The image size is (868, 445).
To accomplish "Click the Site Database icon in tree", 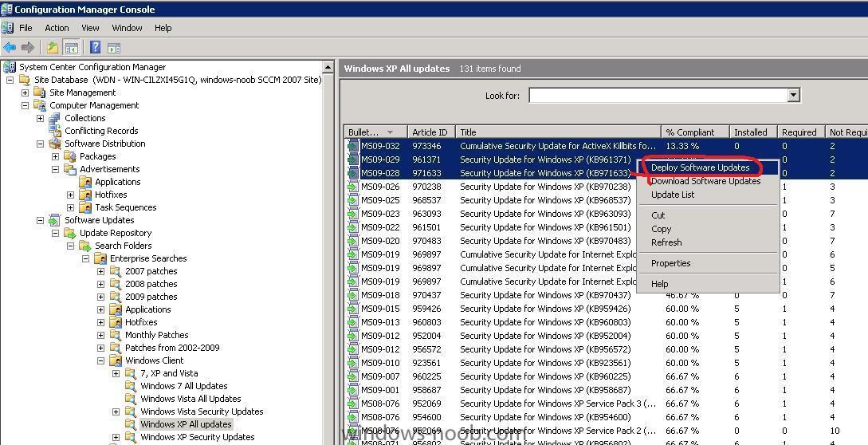I will click(25, 80).
